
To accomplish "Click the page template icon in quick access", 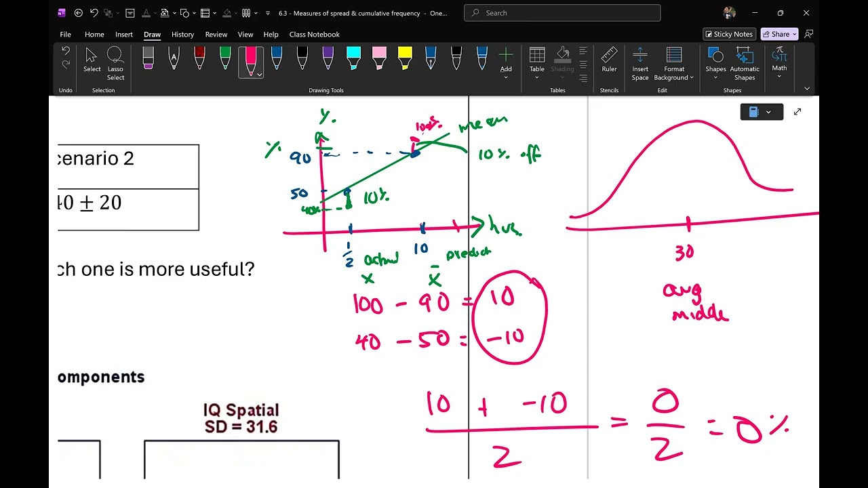I will [x=130, y=13].
